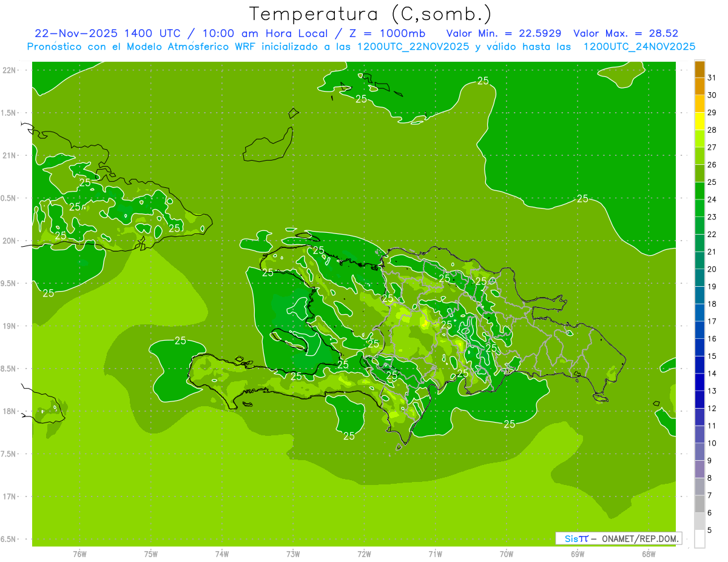
Task: Click the '7.5N' latitude axis label
Action: tap(8, 454)
